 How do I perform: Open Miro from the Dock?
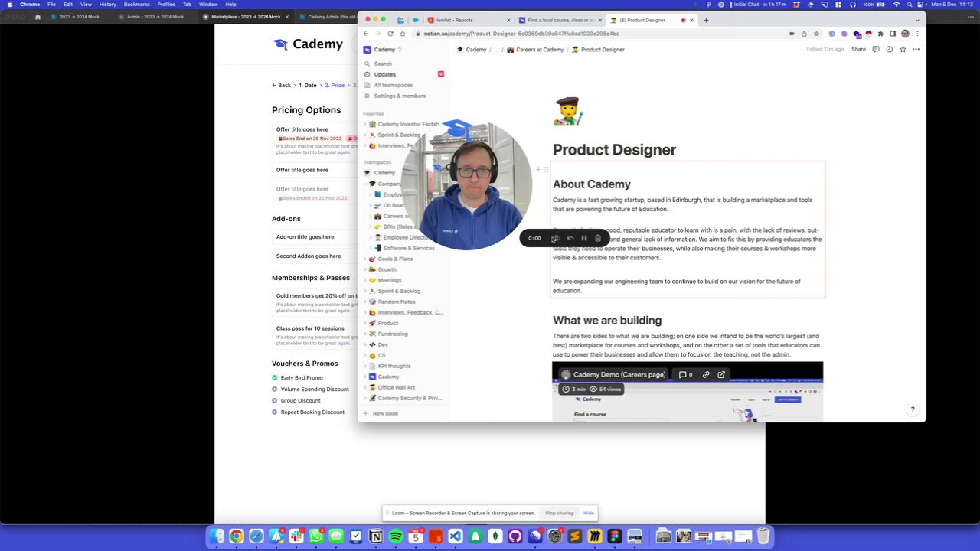point(595,536)
